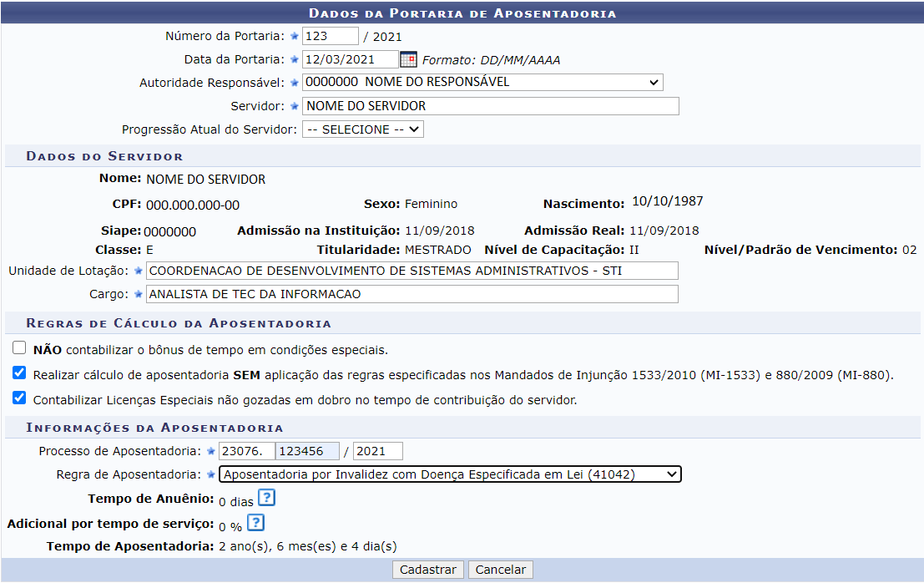924x583 pixels.
Task: Click the Adicional por tempo de serviço help icon
Action: pyautogui.click(x=255, y=523)
